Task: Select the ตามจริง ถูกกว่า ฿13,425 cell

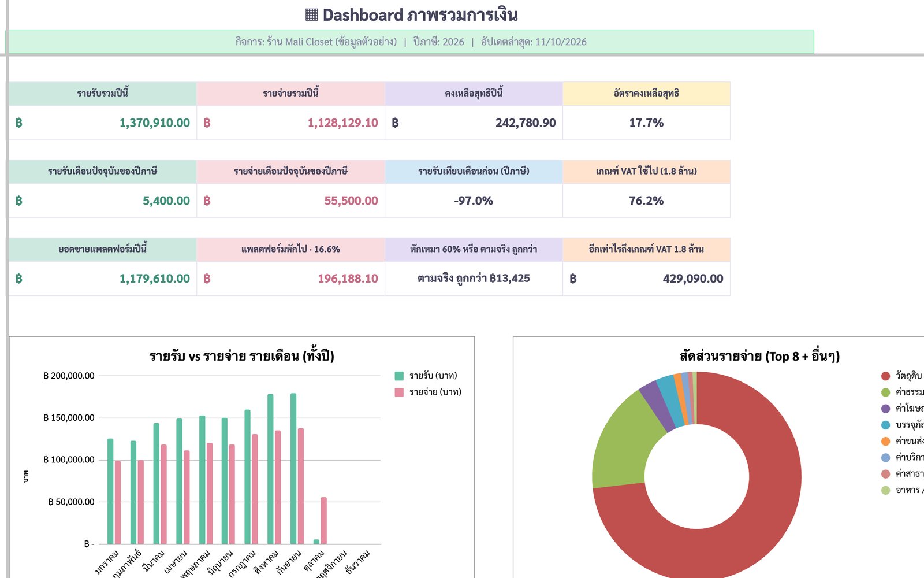Action: click(474, 279)
